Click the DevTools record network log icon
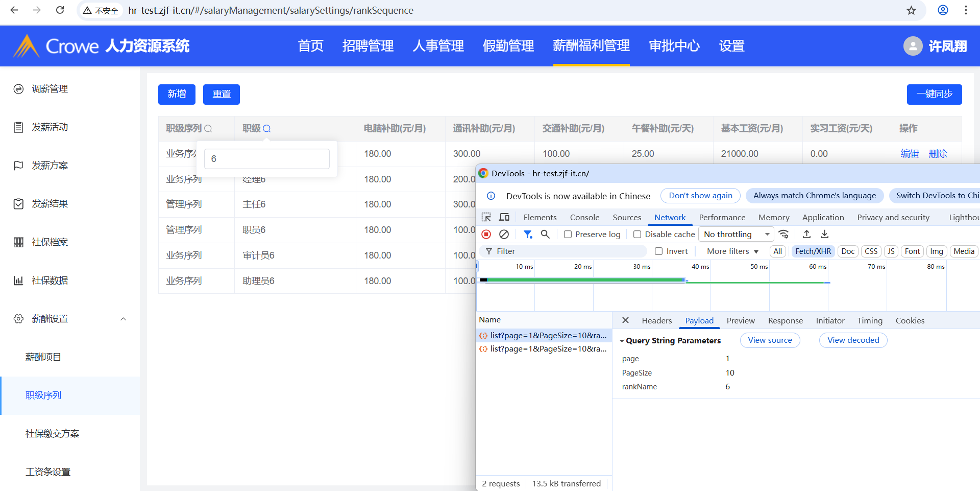 coord(486,234)
